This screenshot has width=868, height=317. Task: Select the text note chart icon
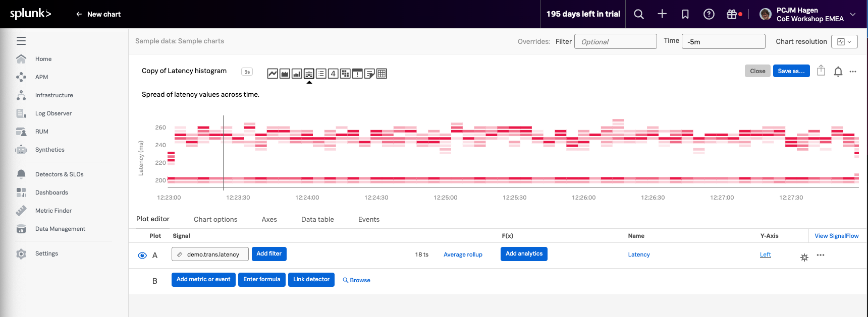click(369, 74)
